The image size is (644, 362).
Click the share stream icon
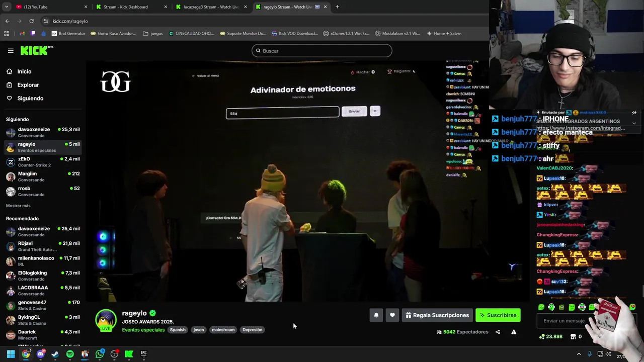click(498, 332)
